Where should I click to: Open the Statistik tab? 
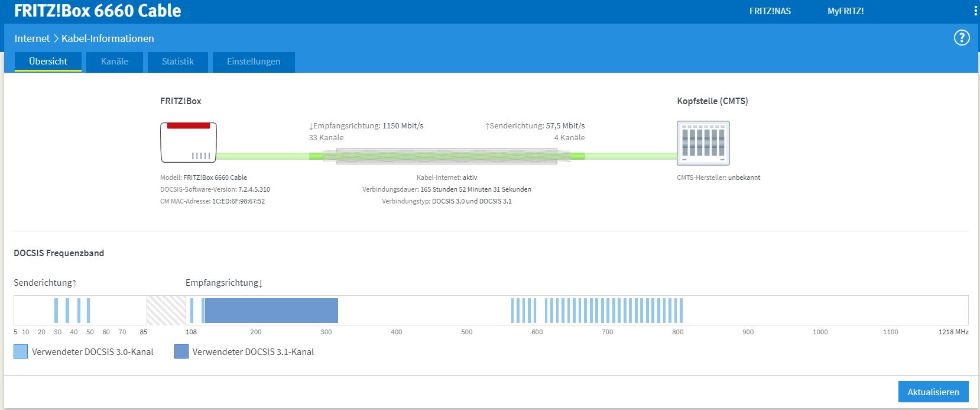178,62
